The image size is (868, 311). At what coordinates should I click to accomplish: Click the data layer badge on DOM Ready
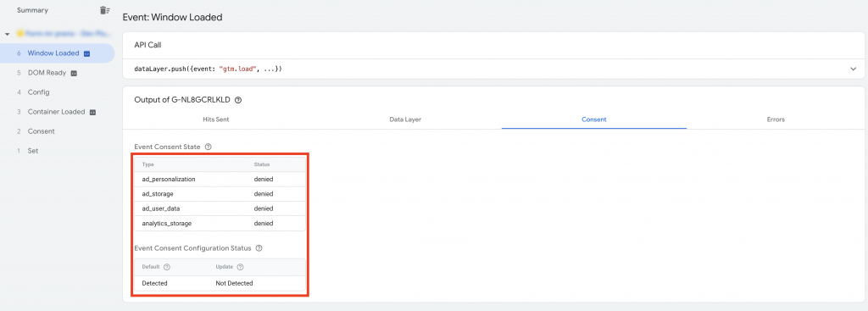click(74, 73)
